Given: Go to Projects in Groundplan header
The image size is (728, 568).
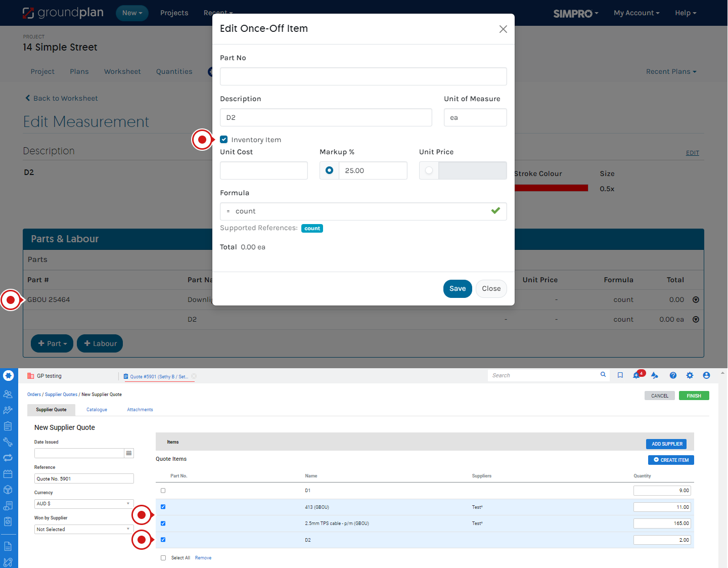Looking at the screenshot, I should click(174, 13).
